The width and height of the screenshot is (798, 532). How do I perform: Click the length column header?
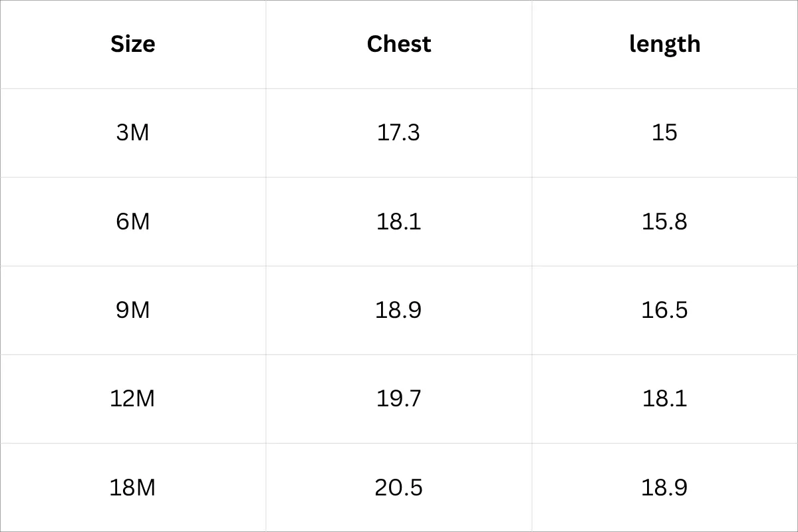(664, 44)
